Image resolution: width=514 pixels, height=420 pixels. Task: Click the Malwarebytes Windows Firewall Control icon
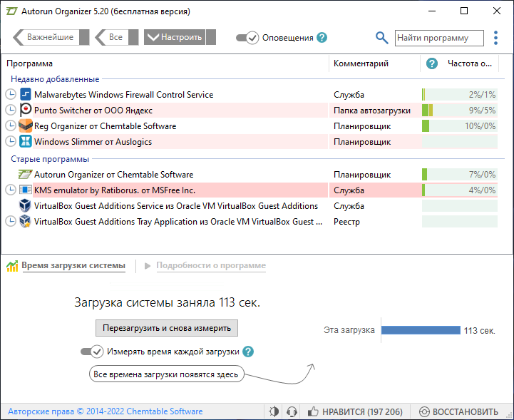click(x=25, y=94)
